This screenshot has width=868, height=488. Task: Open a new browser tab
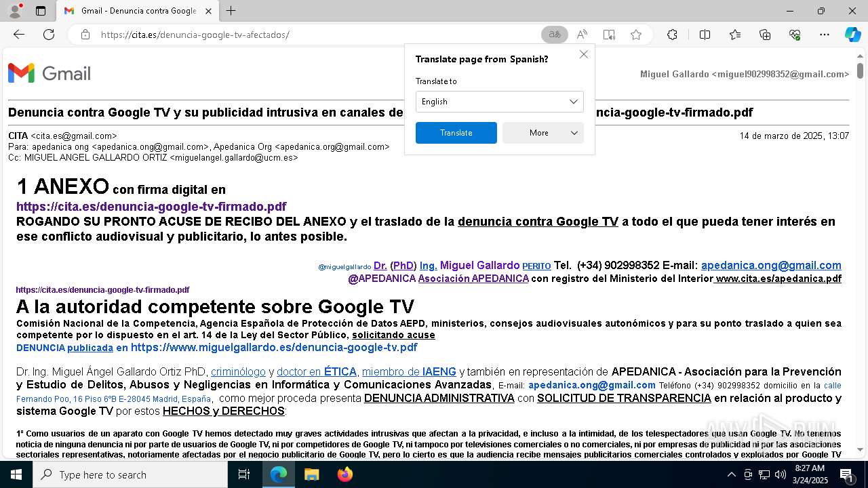[x=231, y=11]
